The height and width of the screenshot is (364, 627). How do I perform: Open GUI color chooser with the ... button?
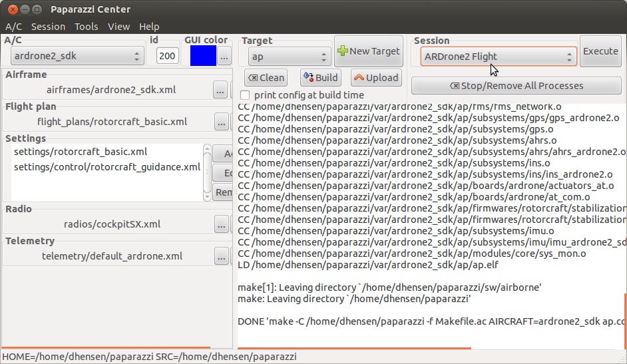[x=224, y=56]
